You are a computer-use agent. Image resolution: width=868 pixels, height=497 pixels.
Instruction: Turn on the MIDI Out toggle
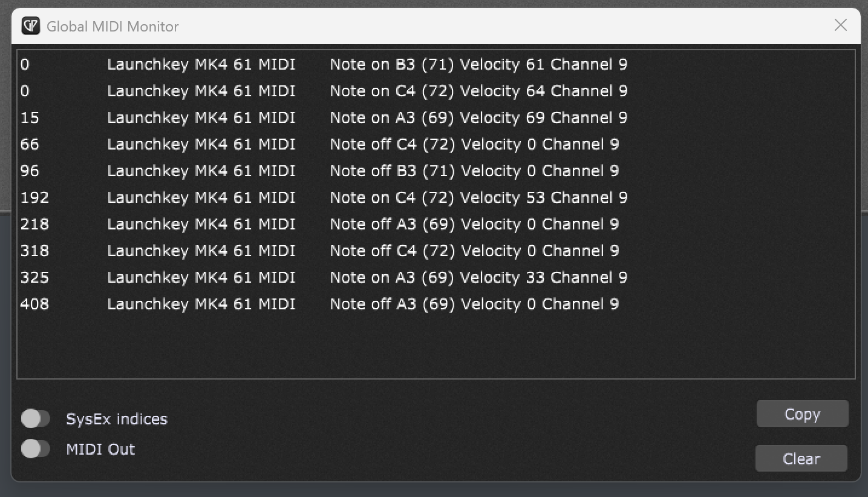pyautogui.click(x=35, y=449)
